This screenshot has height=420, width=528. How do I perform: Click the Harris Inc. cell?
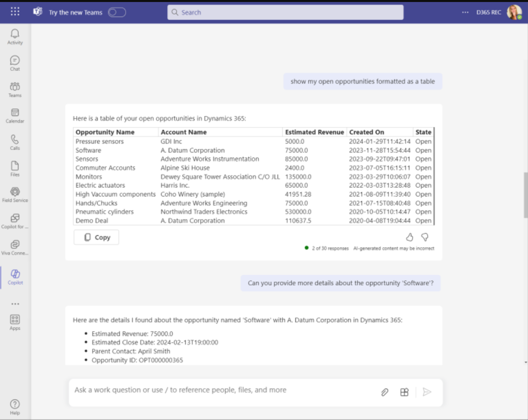(175, 185)
